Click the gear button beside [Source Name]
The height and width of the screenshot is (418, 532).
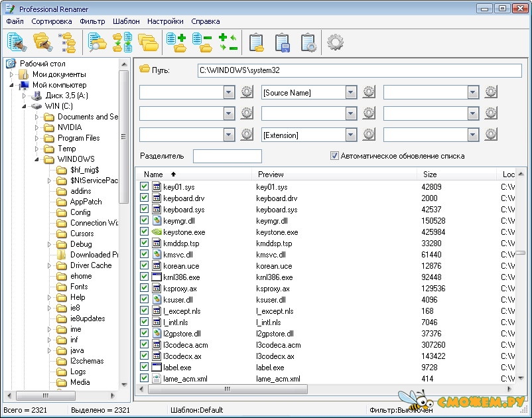(369, 92)
